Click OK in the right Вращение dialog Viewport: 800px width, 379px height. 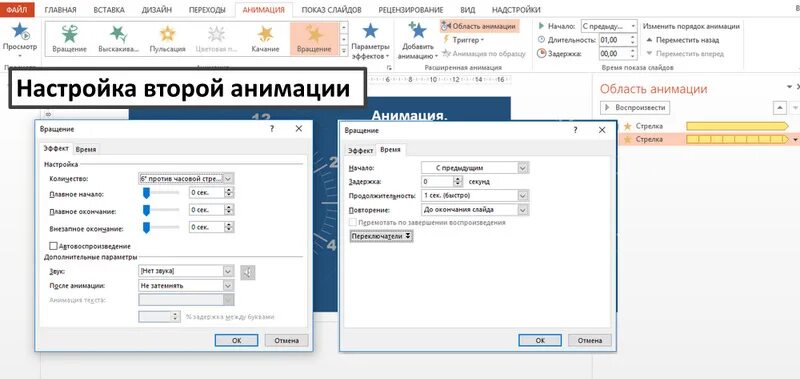tap(540, 340)
